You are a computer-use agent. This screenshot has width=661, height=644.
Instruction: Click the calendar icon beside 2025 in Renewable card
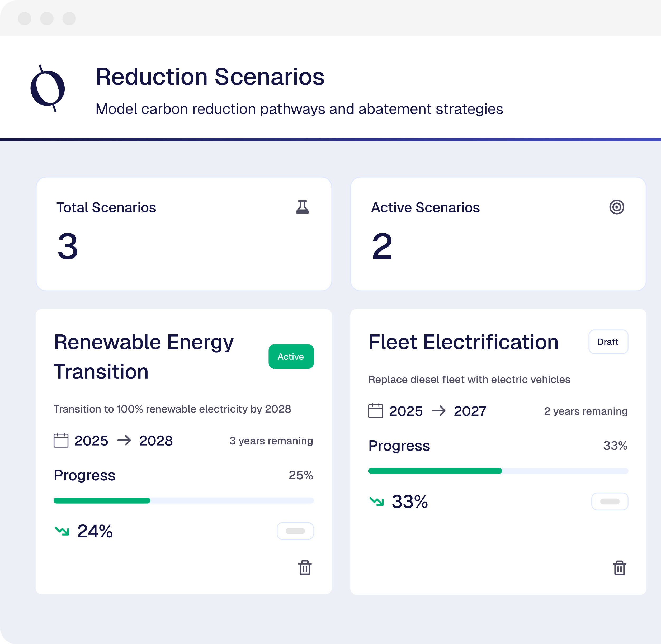(x=61, y=441)
